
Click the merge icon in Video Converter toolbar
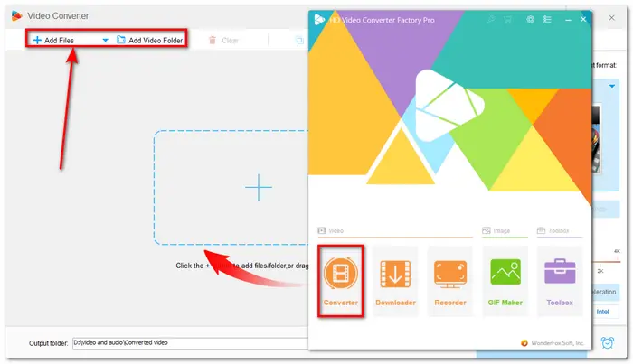point(299,40)
